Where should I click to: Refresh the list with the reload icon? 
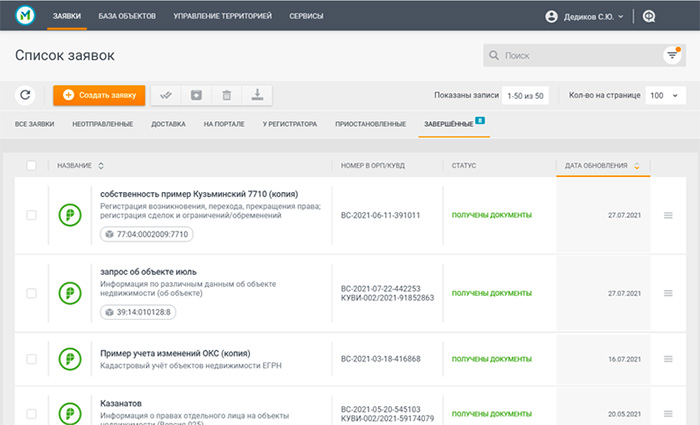25,95
